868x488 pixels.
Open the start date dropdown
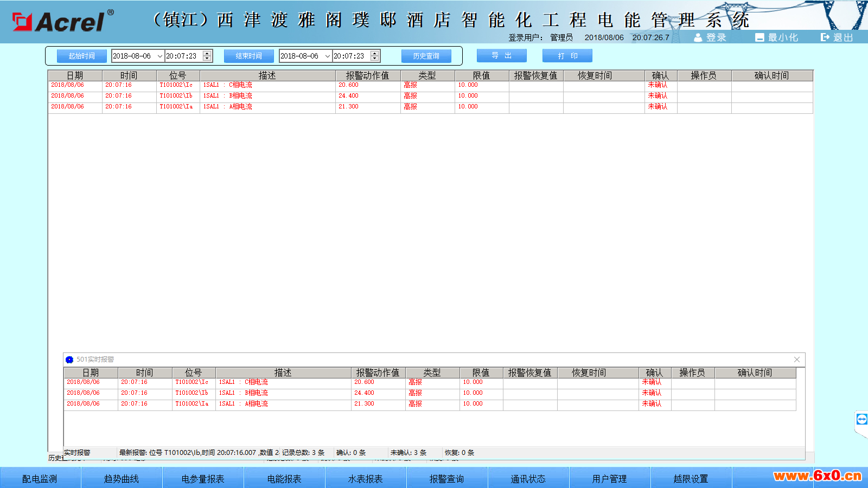159,56
